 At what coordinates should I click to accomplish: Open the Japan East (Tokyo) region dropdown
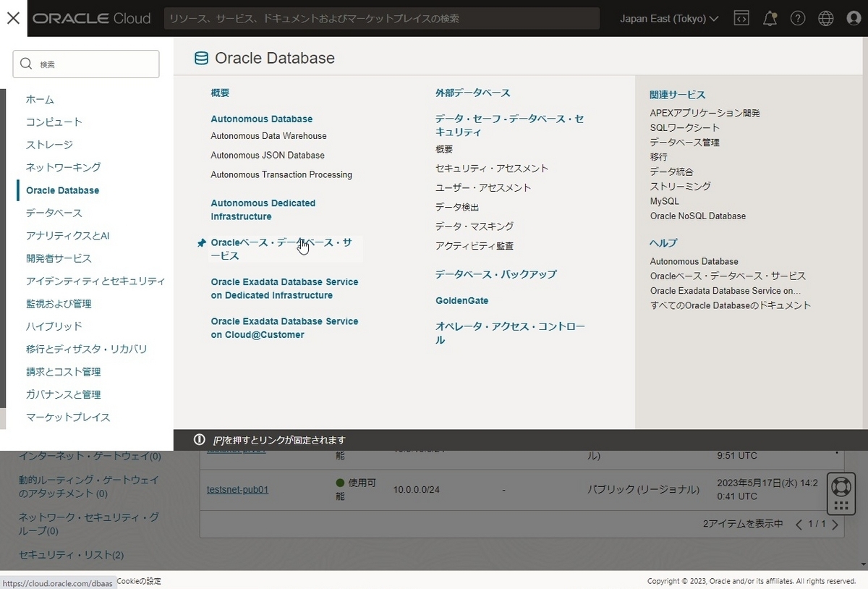[x=667, y=18]
